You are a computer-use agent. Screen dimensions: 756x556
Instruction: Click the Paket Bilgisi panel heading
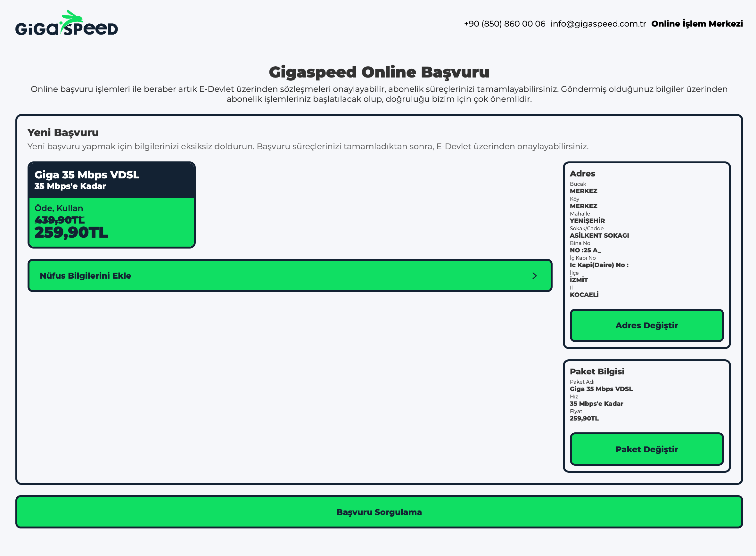point(596,371)
